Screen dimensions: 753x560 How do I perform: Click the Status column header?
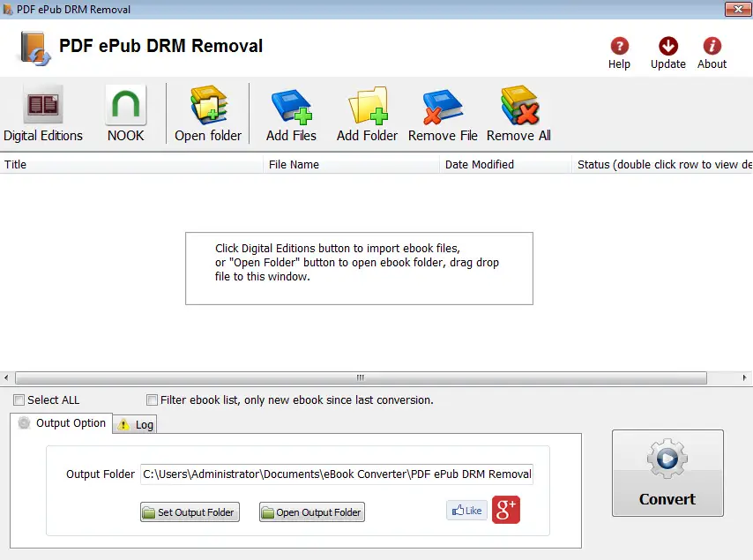coord(662,164)
